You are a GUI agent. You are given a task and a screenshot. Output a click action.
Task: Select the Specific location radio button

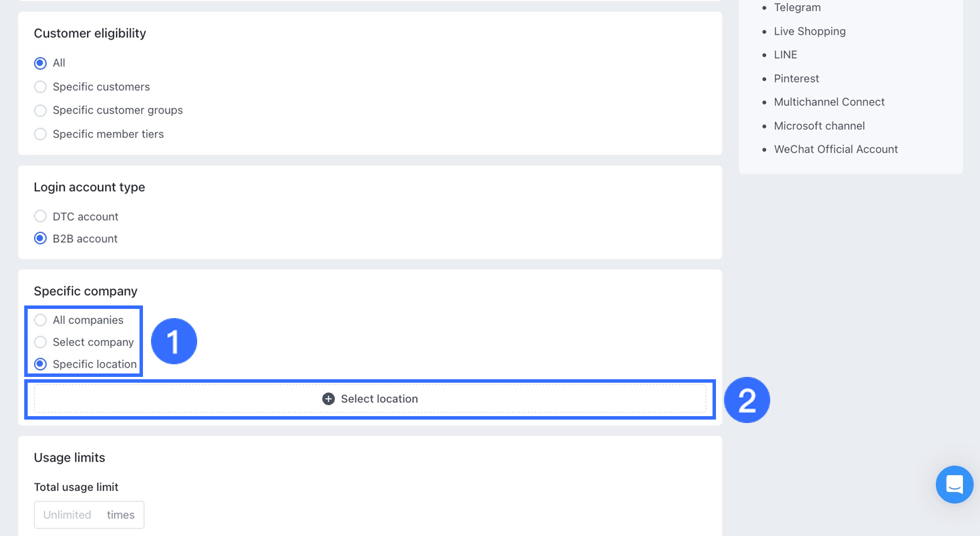[40, 364]
